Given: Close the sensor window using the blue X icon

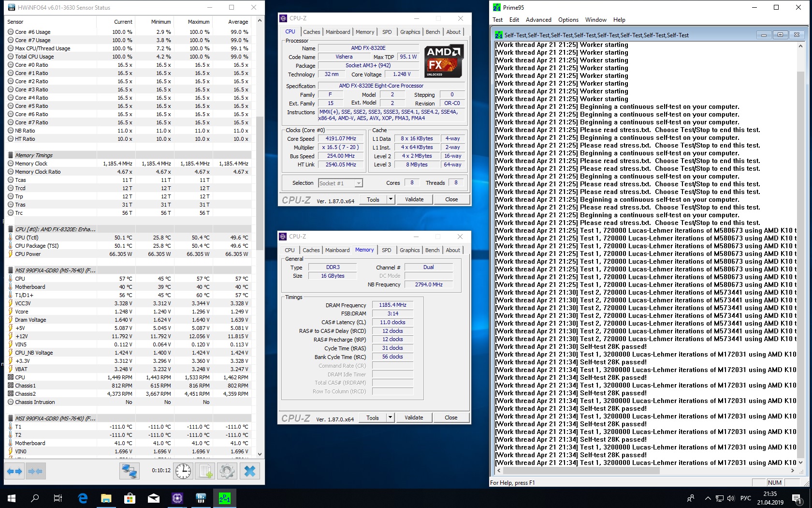Looking at the screenshot, I should (249, 471).
